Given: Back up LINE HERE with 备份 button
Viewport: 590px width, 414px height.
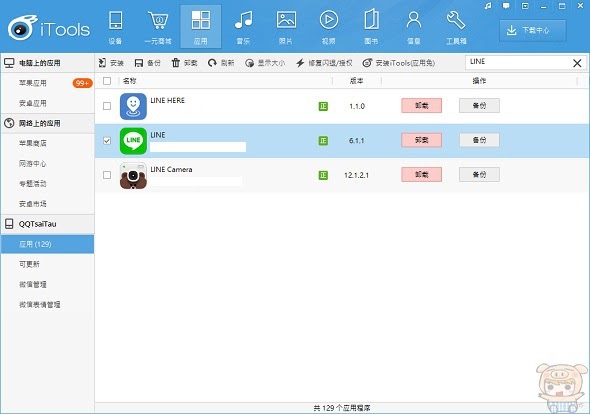Looking at the screenshot, I should tap(479, 106).
